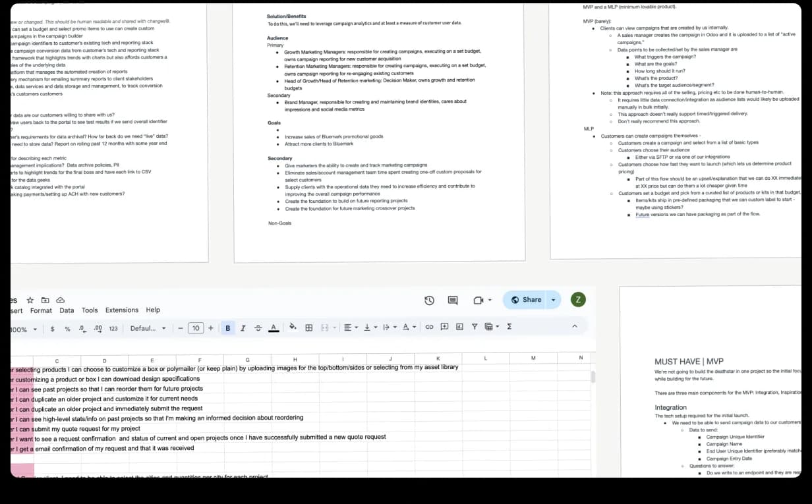Insert a comment from the toolbar
This screenshot has width=812, height=504.
(444, 327)
